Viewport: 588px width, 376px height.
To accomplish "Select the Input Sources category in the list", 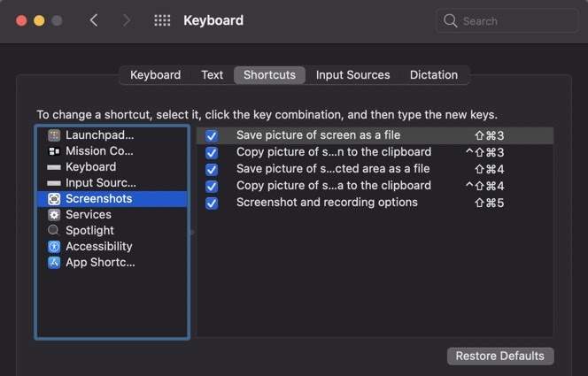I will 100,183.
